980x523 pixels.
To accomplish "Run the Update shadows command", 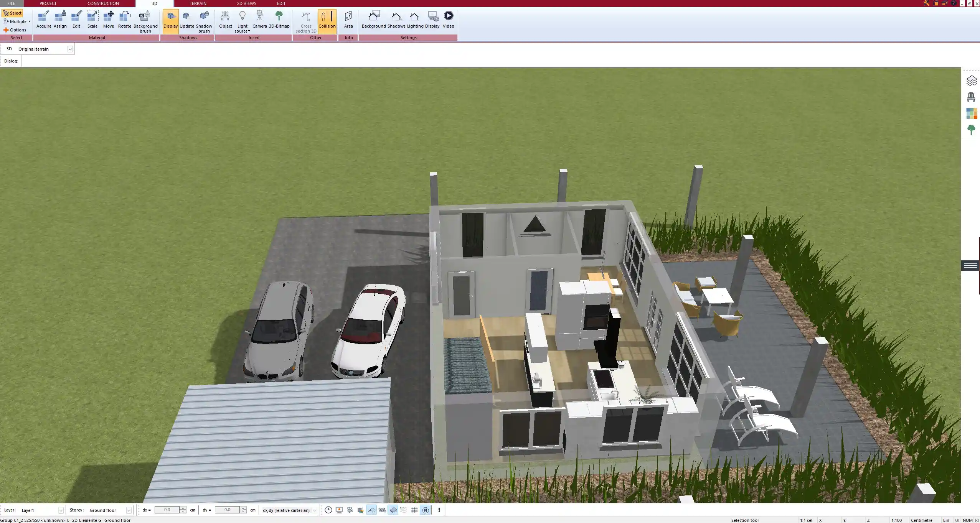I will (187, 20).
